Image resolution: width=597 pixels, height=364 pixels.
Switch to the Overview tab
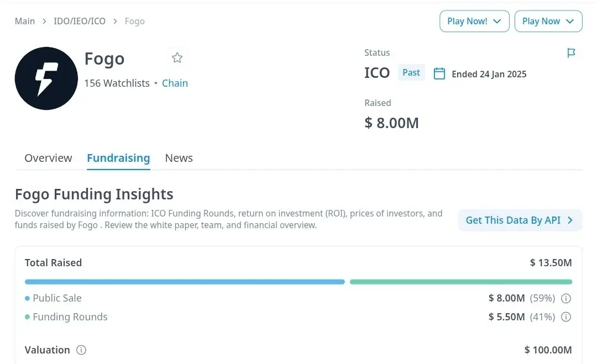tap(48, 158)
